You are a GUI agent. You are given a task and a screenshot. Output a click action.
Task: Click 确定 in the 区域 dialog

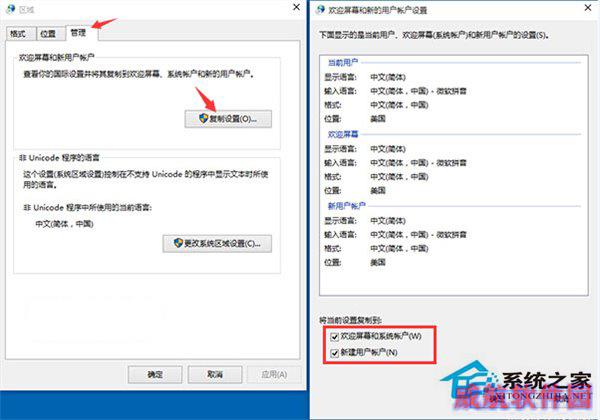[x=155, y=374]
